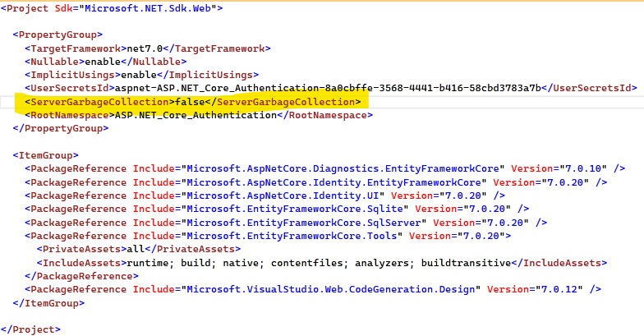This screenshot has width=644, height=336.
Task: Click the Diagnostics.EntityFrameworkCore package name
Action: coord(343,169)
